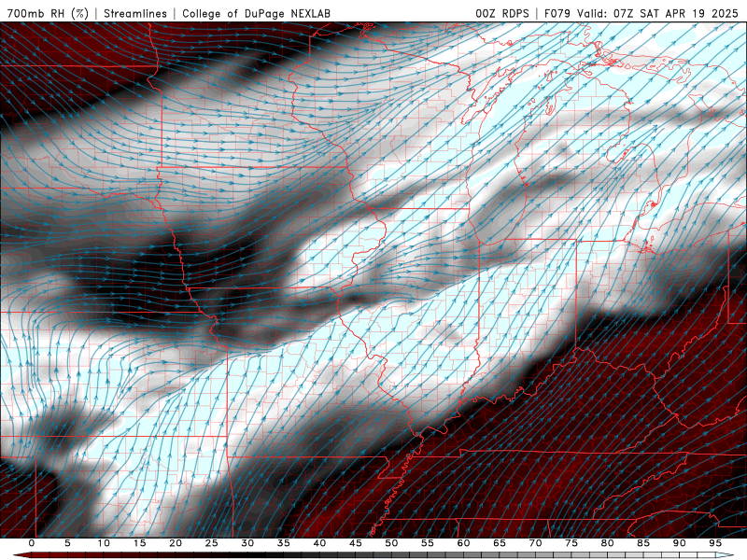Click the 40 value on the colorbar scale
This screenshot has height=560, width=747.
319,543
